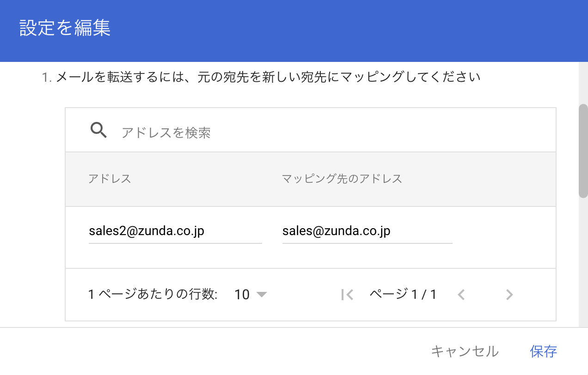The image size is (588, 375).
Task: Click the mapping instruction text in step 1
Action: tap(261, 77)
